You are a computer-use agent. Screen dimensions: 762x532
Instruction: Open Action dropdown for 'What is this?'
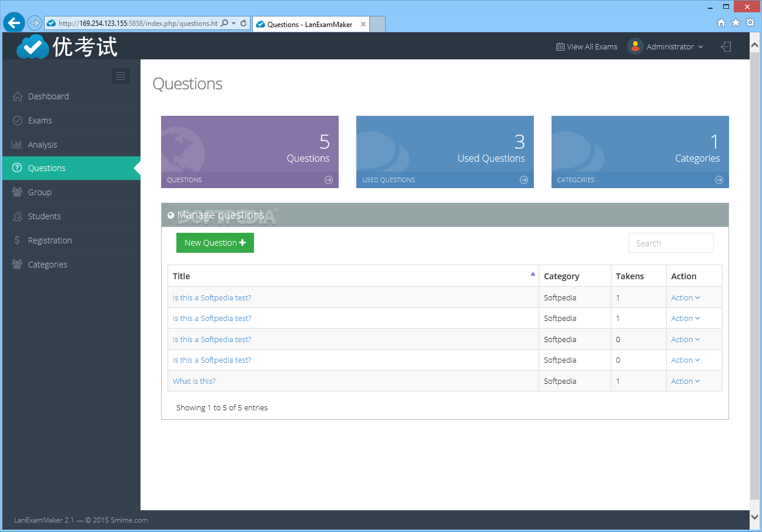(686, 381)
